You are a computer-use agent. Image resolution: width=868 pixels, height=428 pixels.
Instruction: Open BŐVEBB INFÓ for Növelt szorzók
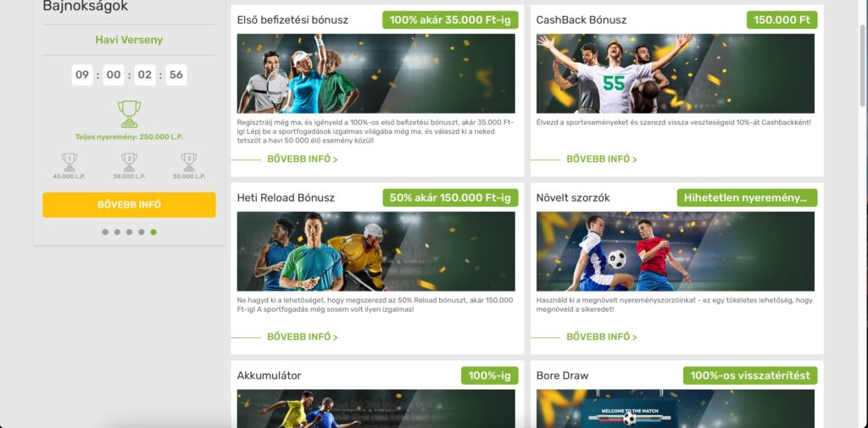[602, 336]
